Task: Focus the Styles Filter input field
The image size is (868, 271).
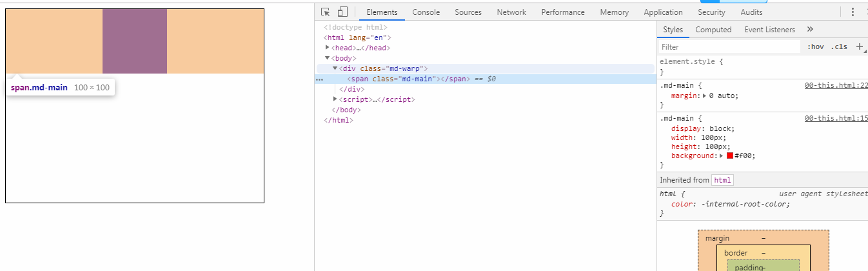Action: (x=729, y=47)
